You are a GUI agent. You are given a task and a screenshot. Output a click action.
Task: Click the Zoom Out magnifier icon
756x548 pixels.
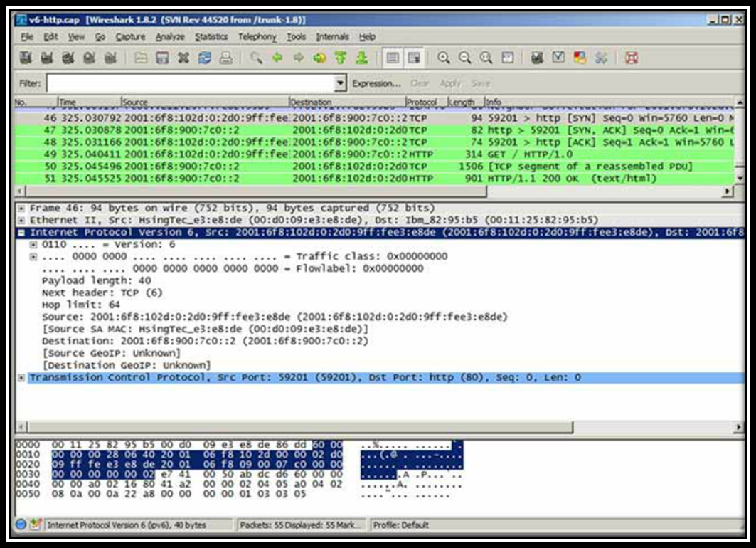(x=465, y=58)
